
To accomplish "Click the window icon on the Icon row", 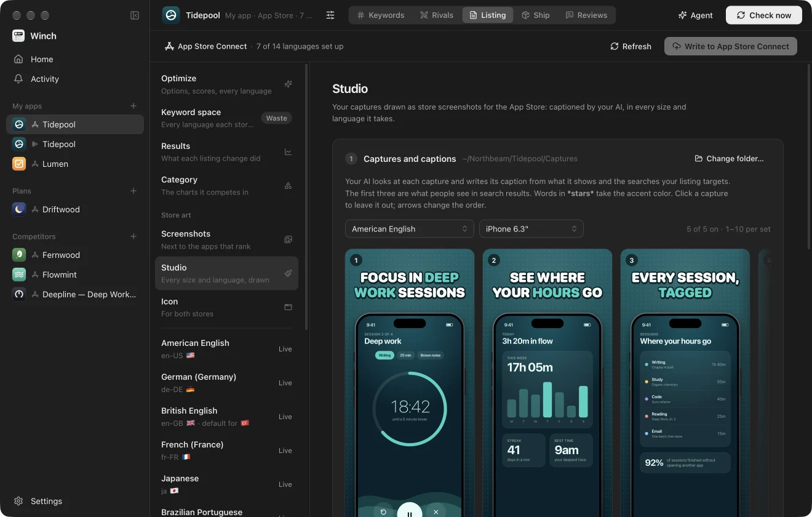I will (x=288, y=307).
